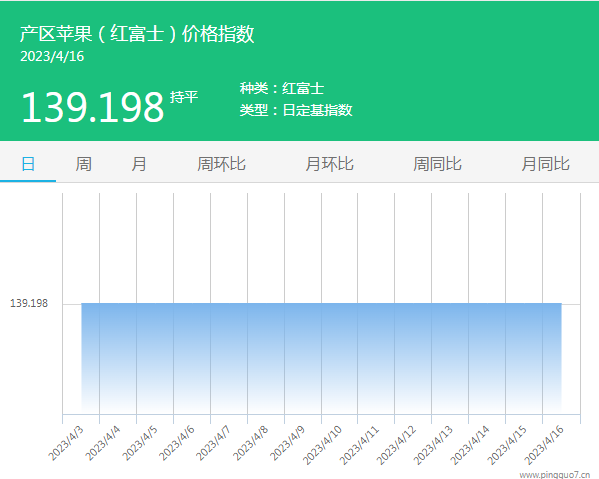
Task: Click the 2023/4/13 x-axis date label
Action: click(x=433, y=445)
